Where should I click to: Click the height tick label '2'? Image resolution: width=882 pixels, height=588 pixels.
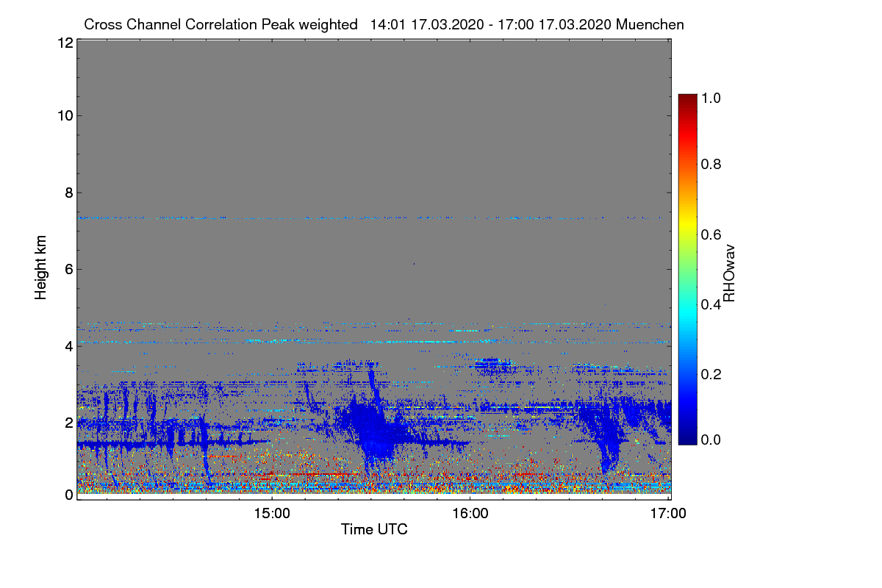click(68, 423)
